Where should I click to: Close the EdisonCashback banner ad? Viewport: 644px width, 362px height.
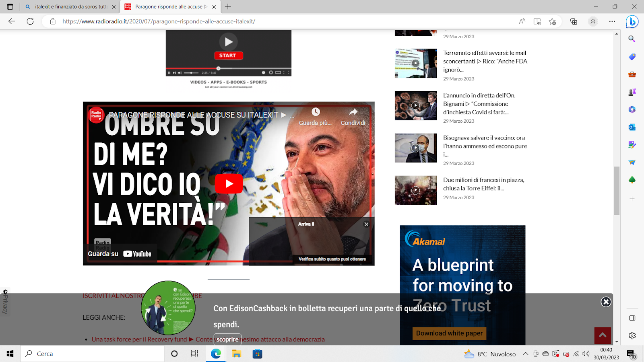pyautogui.click(x=606, y=302)
